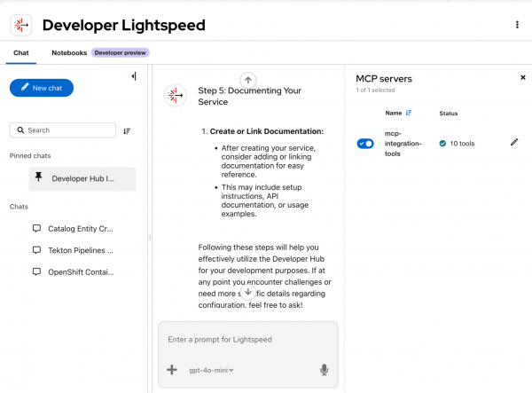532x393 pixels.
Task: Open the kebab options menu in header
Action: [x=517, y=25]
